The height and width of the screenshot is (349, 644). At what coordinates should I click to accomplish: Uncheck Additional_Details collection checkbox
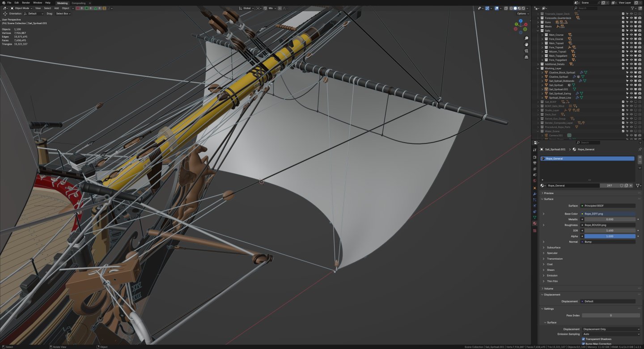(x=623, y=64)
